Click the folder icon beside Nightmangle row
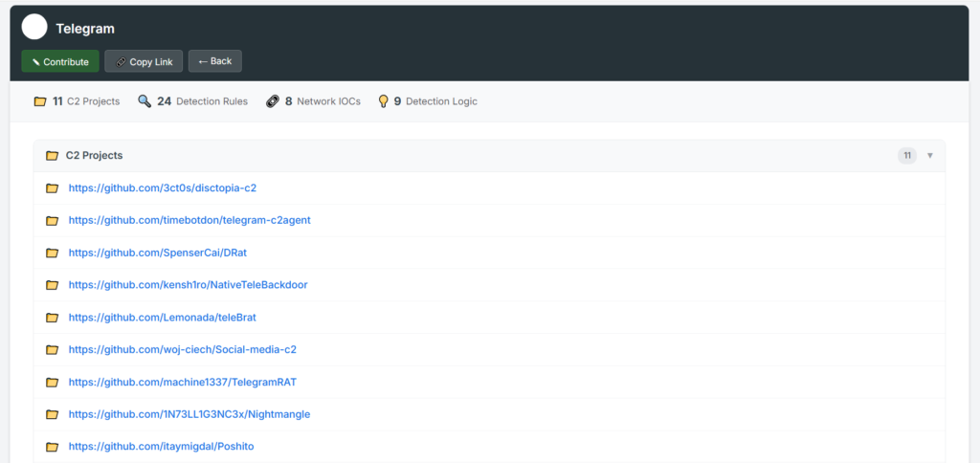The width and height of the screenshot is (980, 463). click(x=52, y=414)
